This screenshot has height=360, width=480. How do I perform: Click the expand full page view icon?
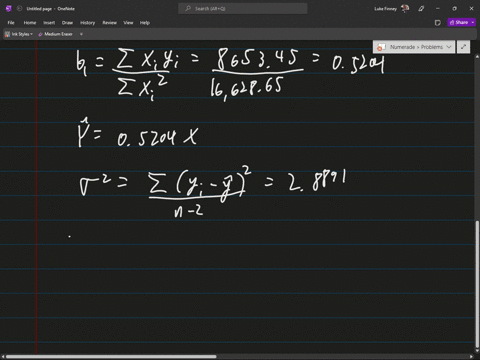point(463,47)
